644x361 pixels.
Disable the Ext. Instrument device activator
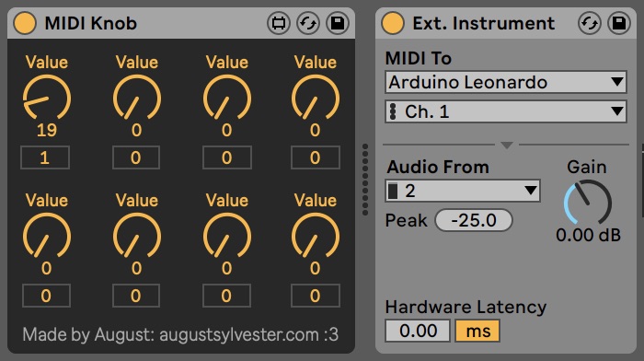point(393,23)
